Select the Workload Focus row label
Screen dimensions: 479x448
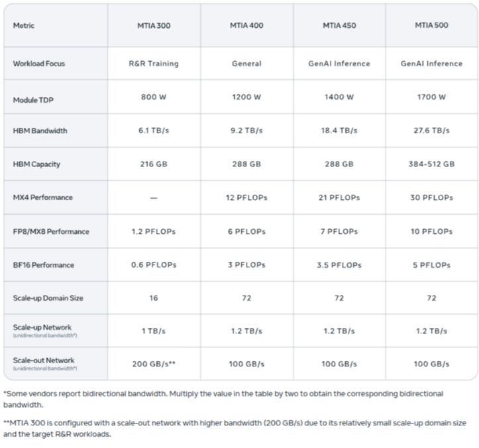pyautogui.click(x=39, y=64)
